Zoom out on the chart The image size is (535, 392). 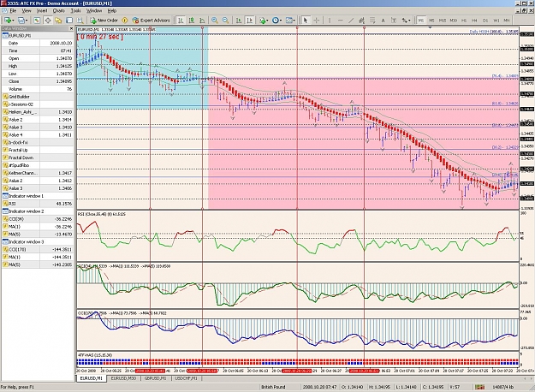pyautogui.click(x=225, y=21)
